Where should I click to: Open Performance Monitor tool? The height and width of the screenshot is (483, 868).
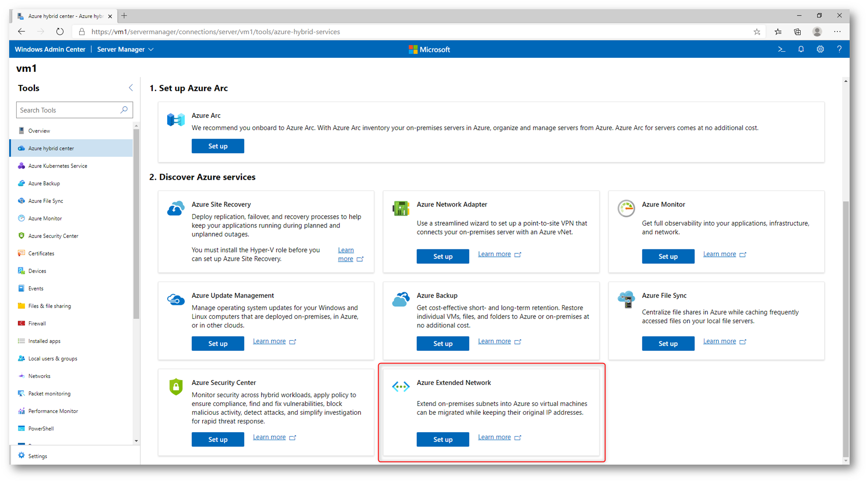[72, 411]
